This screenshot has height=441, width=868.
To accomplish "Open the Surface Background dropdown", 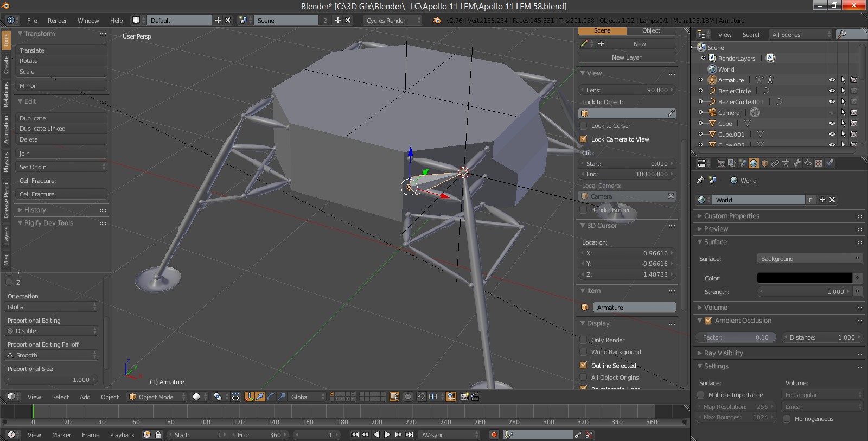I will pyautogui.click(x=809, y=259).
